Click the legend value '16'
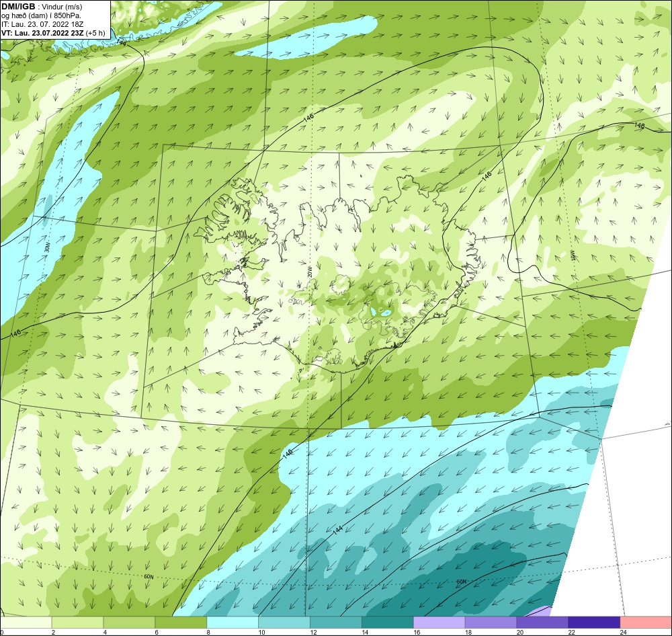 (x=417, y=632)
